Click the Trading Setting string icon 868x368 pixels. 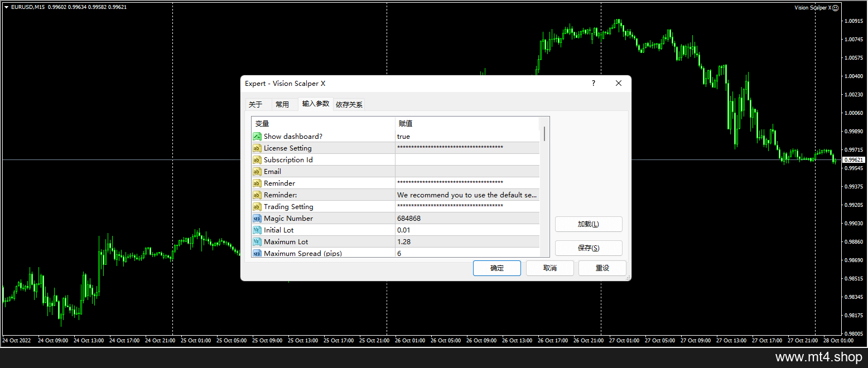click(257, 207)
